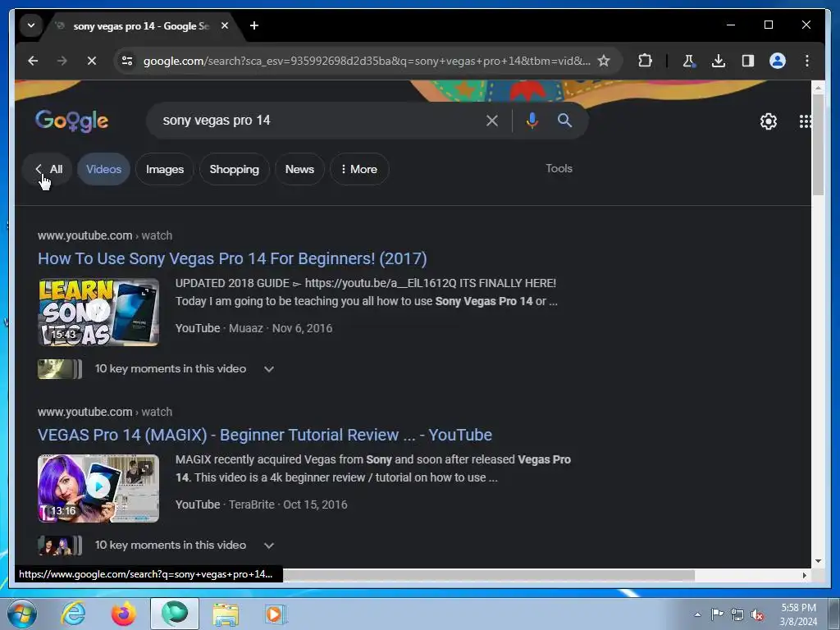840x630 pixels.
Task: Select the Videos filter chip
Action: (104, 169)
